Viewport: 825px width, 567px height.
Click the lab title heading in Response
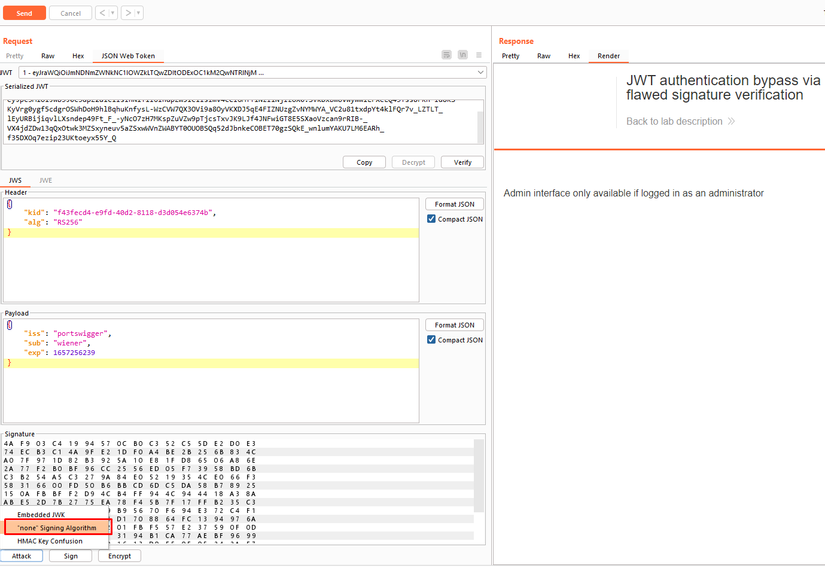tap(723, 87)
